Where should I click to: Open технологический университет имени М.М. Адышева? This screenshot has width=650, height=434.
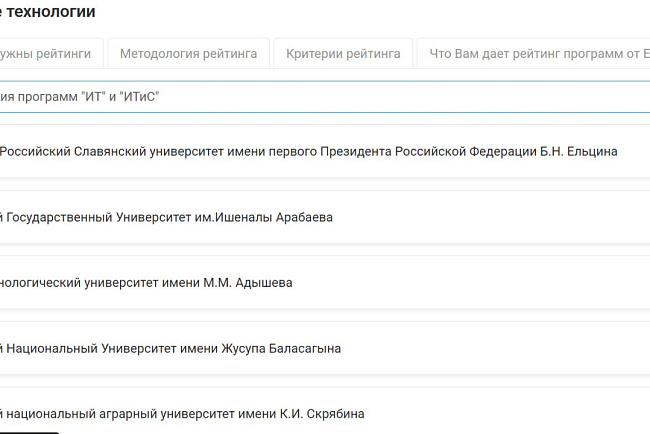coord(325,283)
